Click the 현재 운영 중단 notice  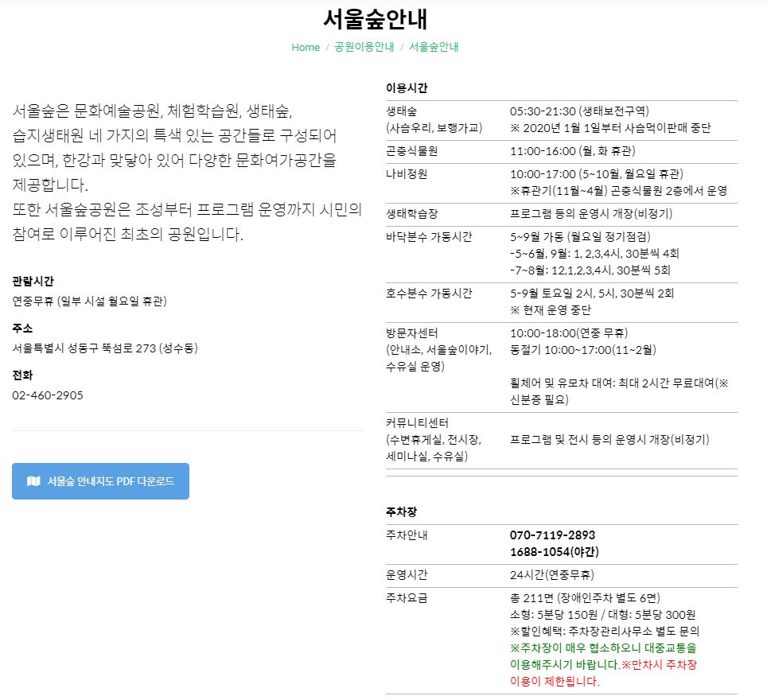[551, 309]
